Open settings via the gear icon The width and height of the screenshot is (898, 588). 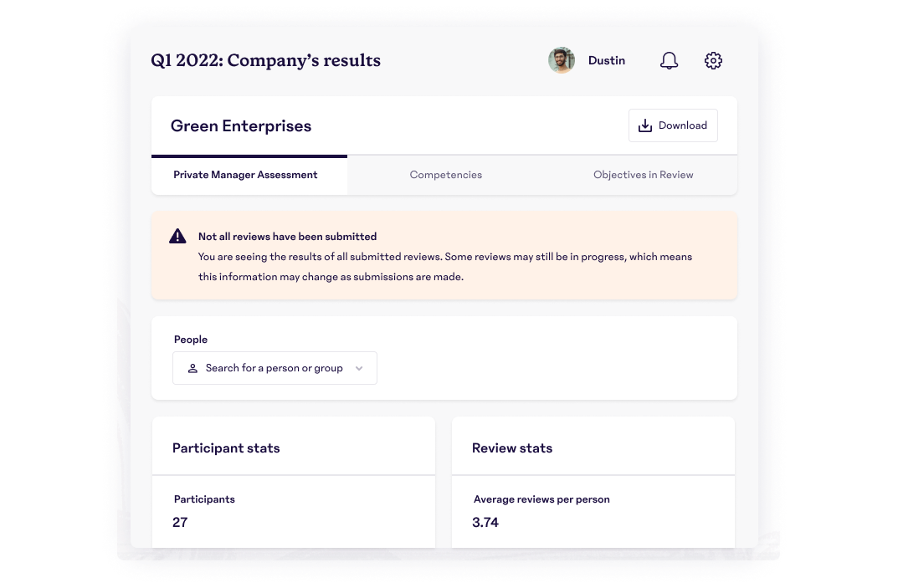[x=713, y=61]
